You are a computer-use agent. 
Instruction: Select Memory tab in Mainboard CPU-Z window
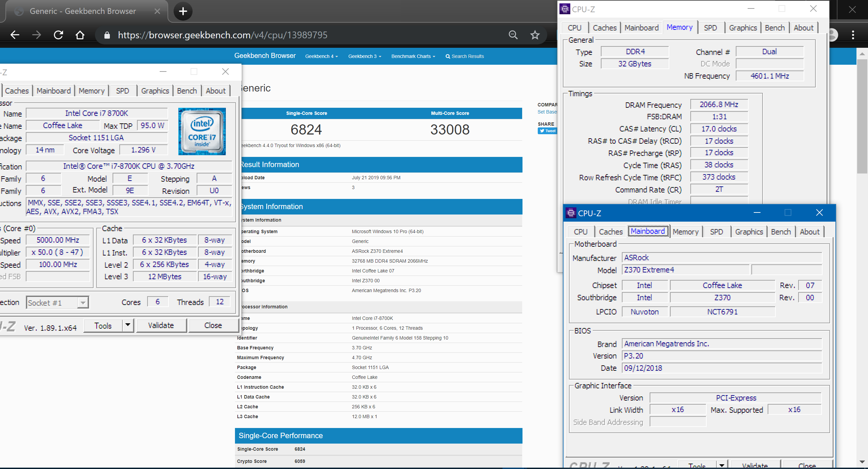point(686,232)
